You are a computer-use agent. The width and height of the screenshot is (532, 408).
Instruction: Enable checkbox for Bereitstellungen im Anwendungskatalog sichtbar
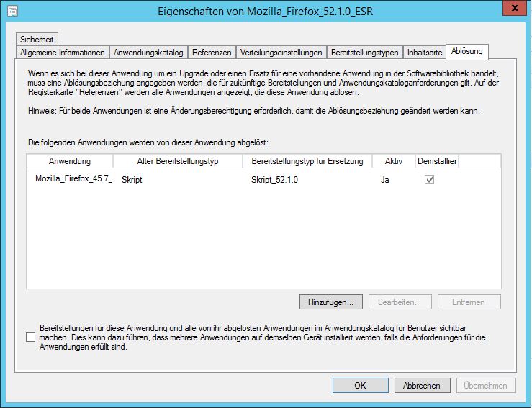pyautogui.click(x=30, y=337)
